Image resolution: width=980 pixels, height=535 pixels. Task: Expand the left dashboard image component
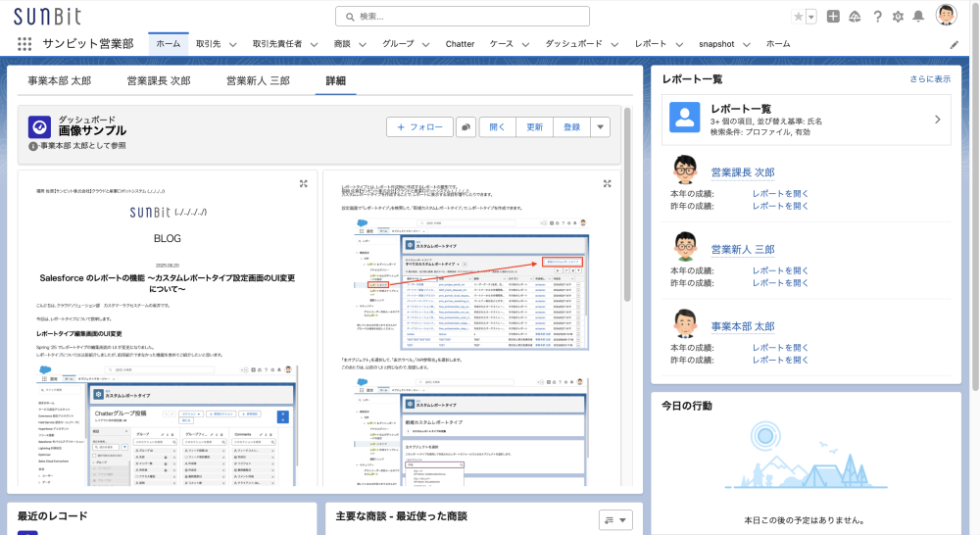303,183
